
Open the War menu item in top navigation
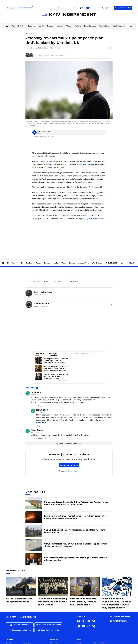(13, 26)
